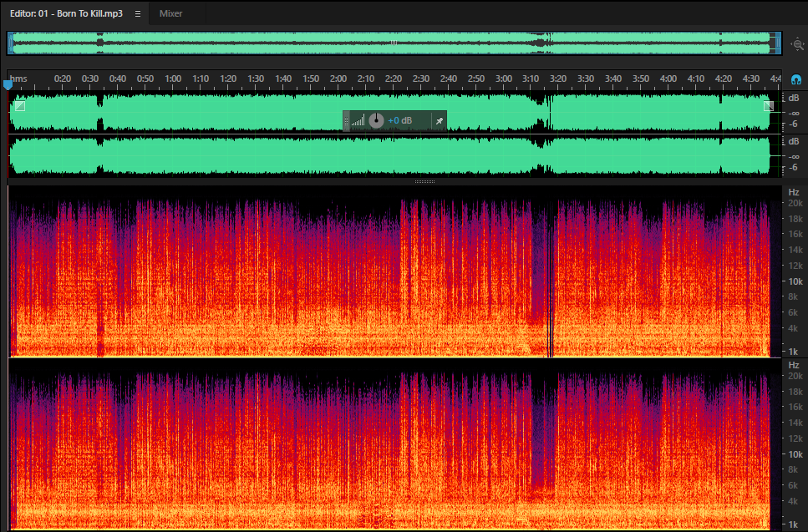808x532 pixels.
Task: Click the 2:30 mark on the time ruler
Action: click(x=420, y=79)
